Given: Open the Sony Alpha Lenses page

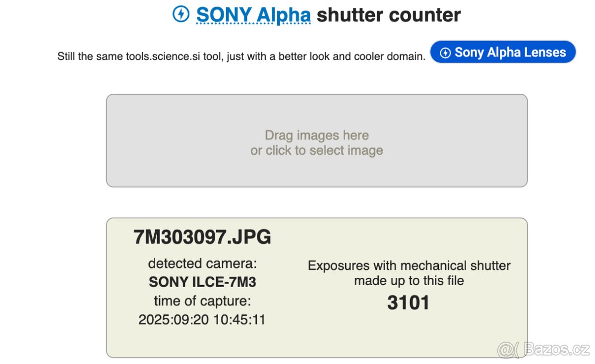Looking at the screenshot, I should pos(502,52).
